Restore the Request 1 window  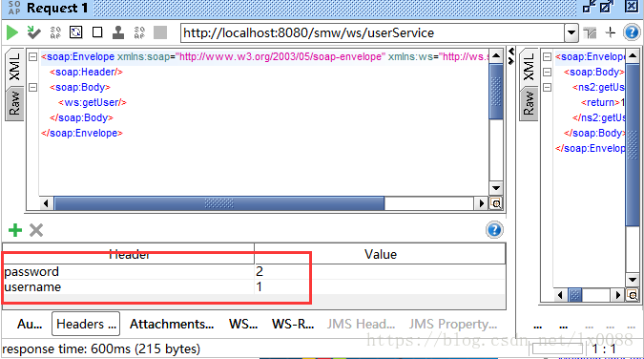589,7
